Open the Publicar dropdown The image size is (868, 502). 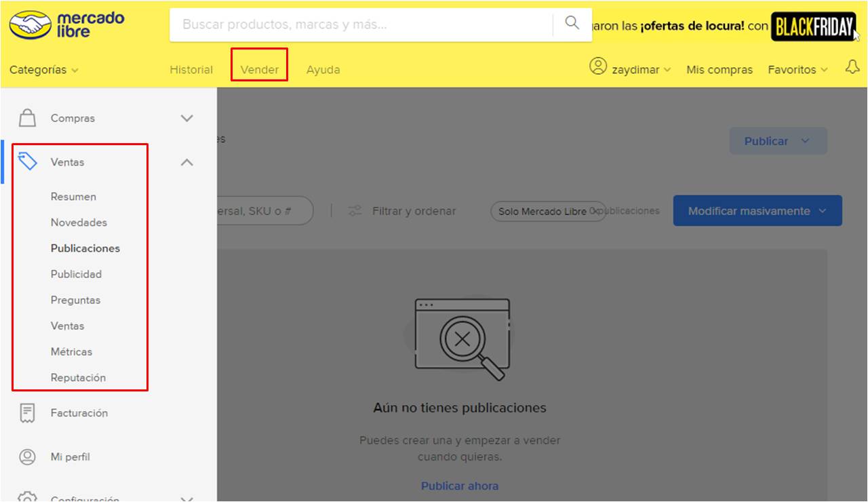point(778,140)
